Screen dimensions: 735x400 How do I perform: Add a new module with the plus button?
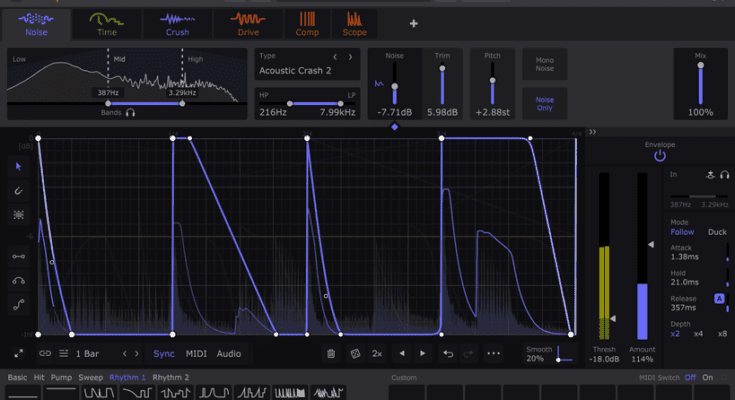[x=414, y=23]
